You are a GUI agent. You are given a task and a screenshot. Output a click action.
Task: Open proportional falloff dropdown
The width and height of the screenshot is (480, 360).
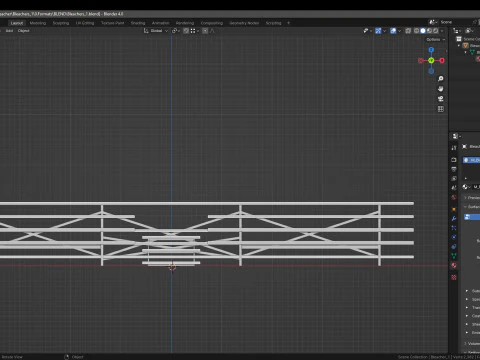pos(212,31)
